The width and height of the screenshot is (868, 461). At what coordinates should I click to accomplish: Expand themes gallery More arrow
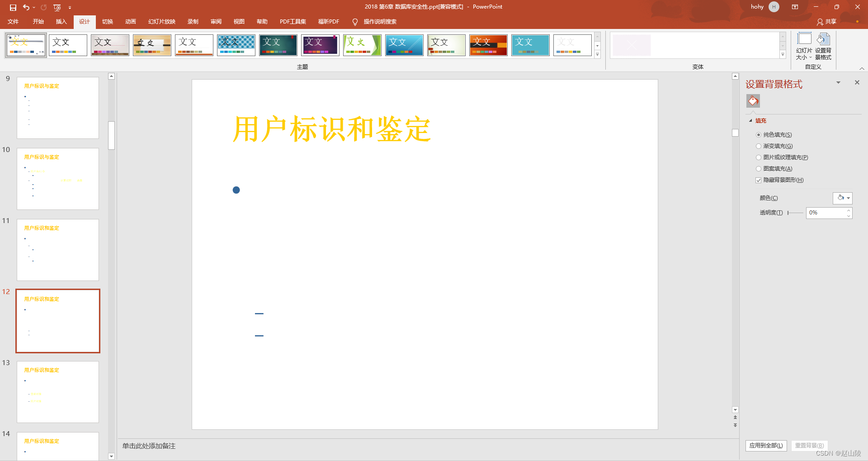coord(597,54)
